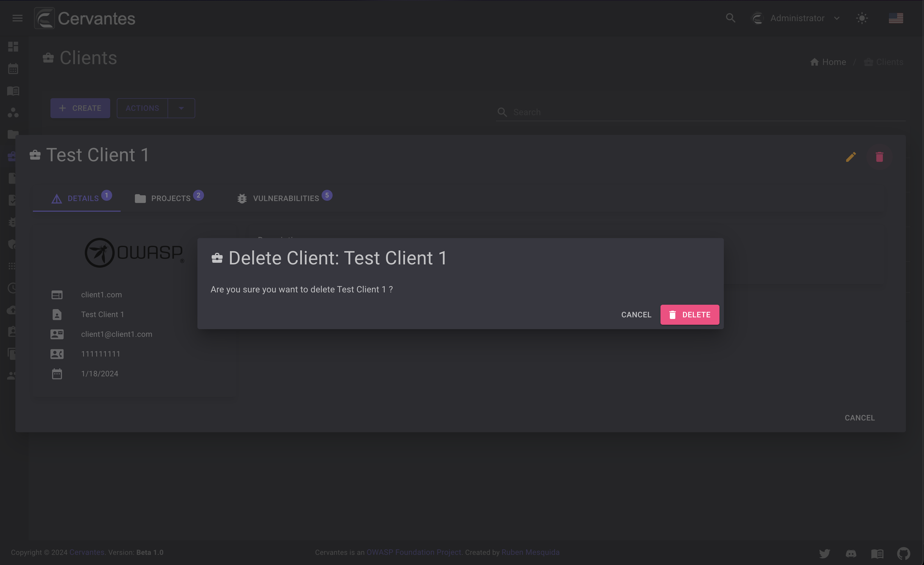Confirm deletion with the pink DELETE button
The width and height of the screenshot is (924, 565).
(x=690, y=315)
